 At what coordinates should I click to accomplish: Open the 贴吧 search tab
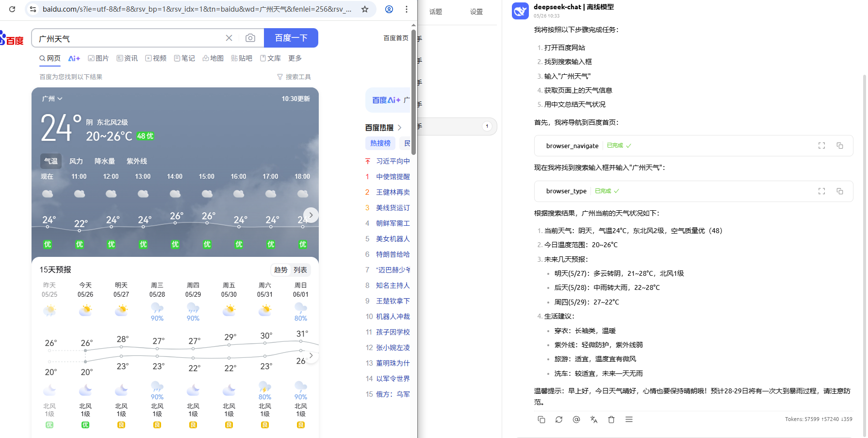[x=242, y=58]
